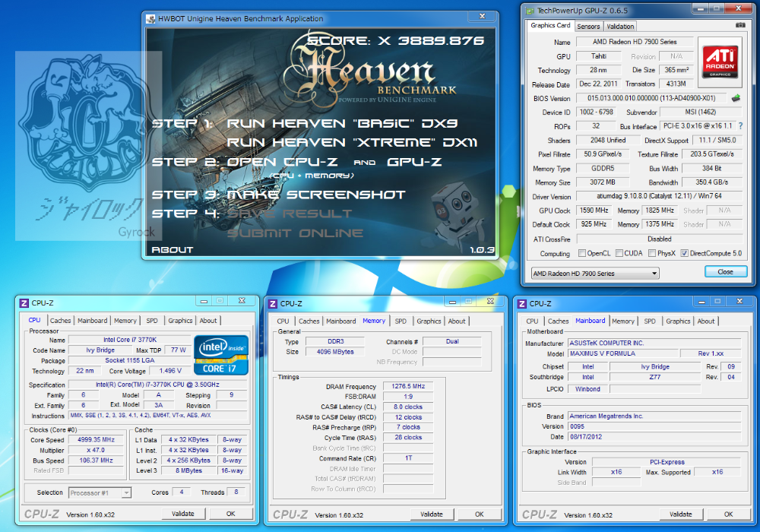The height and width of the screenshot is (532, 760).
Task: Click the GPU-Z camera screenshot icon
Action: [x=740, y=25]
